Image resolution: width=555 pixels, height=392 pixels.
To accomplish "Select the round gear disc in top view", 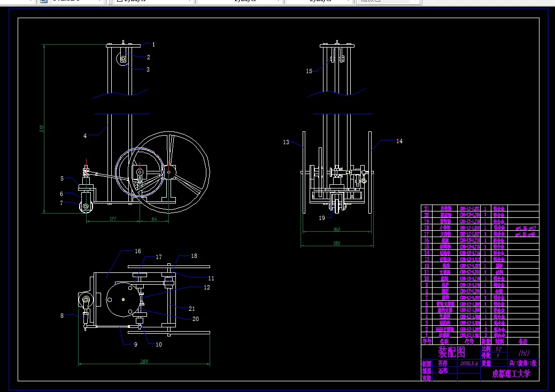I will [123, 300].
